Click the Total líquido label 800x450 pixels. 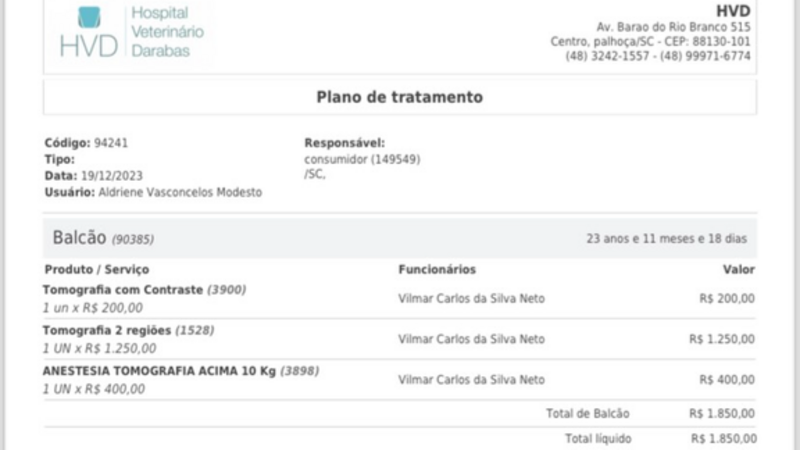[x=598, y=438]
